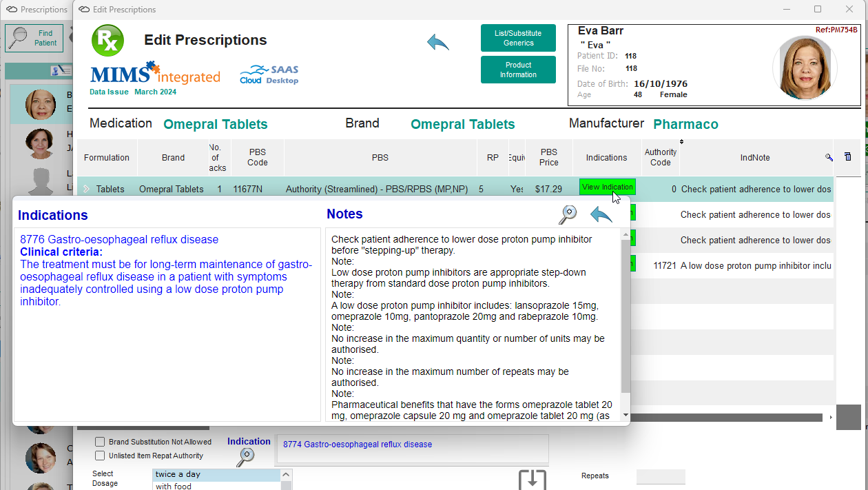
Task: Click the Repeats input field
Action: pos(661,476)
